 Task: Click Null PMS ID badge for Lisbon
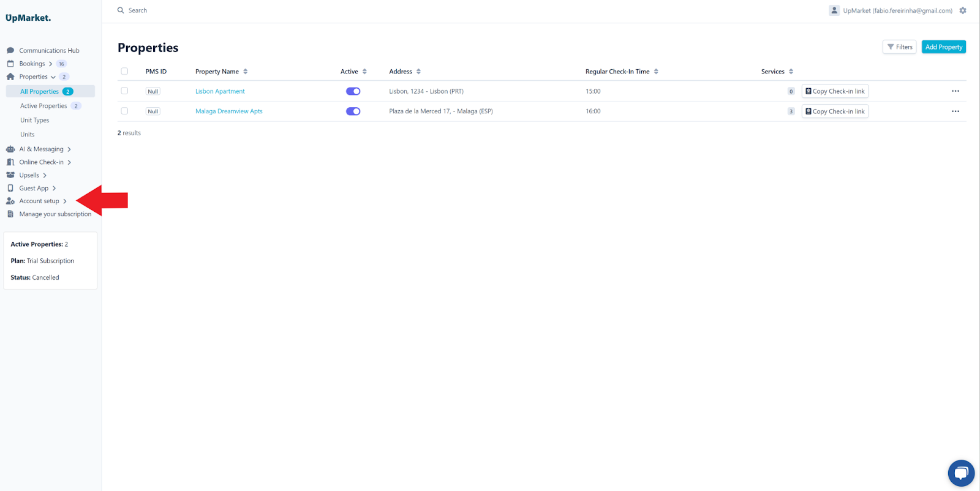point(153,91)
